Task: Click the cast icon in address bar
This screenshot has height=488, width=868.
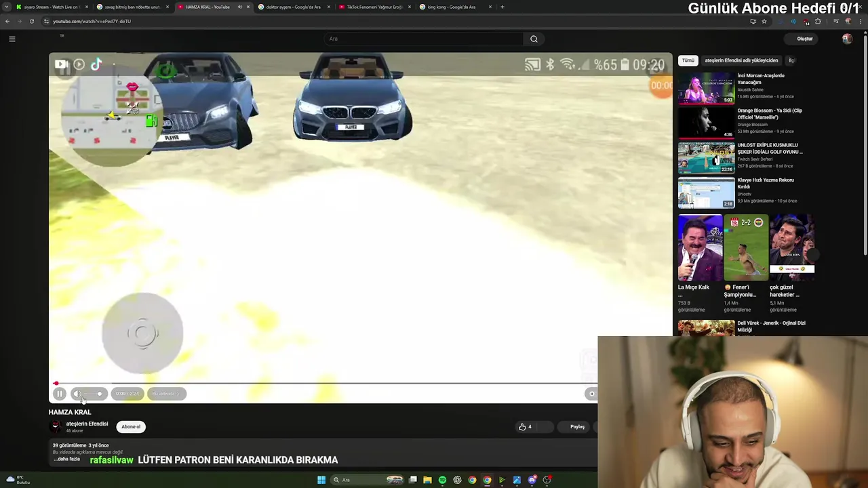Action: pyautogui.click(x=753, y=21)
